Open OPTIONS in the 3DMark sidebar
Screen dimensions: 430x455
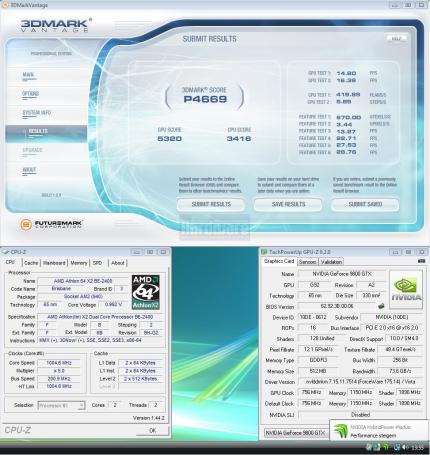(x=30, y=94)
